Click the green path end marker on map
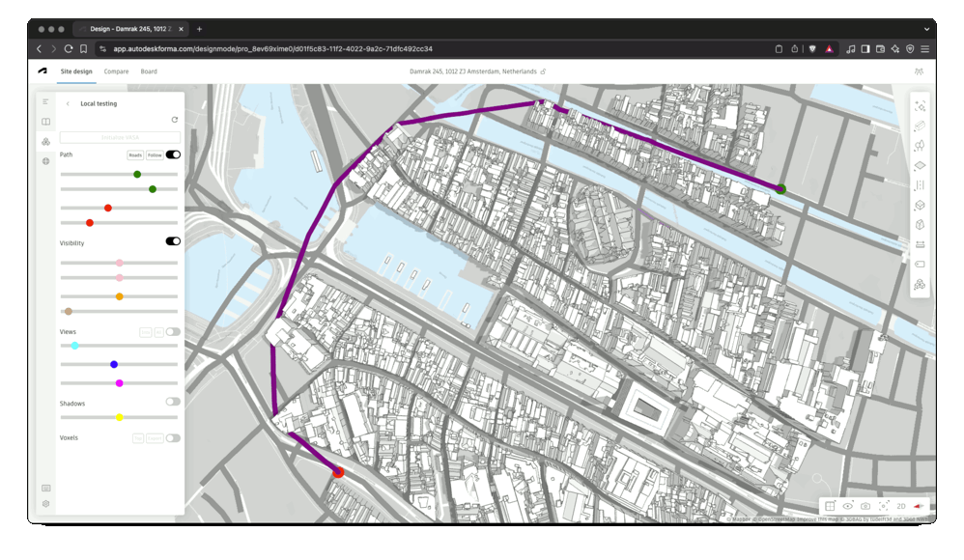 [x=780, y=188]
